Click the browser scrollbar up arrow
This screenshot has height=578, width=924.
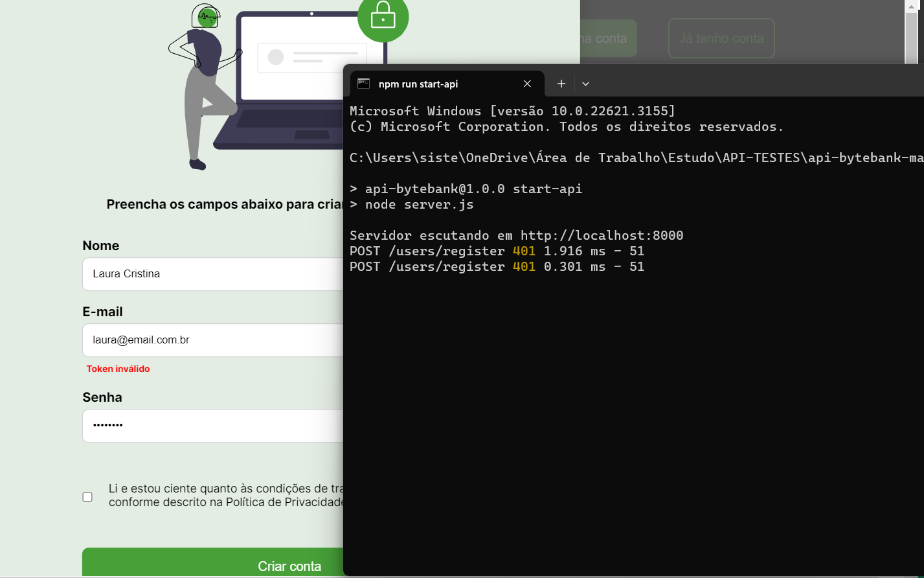pyautogui.click(x=912, y=6)
